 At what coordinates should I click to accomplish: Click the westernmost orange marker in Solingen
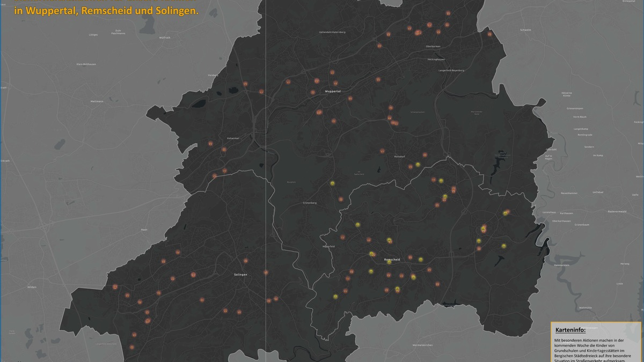[x=115, y=287]
